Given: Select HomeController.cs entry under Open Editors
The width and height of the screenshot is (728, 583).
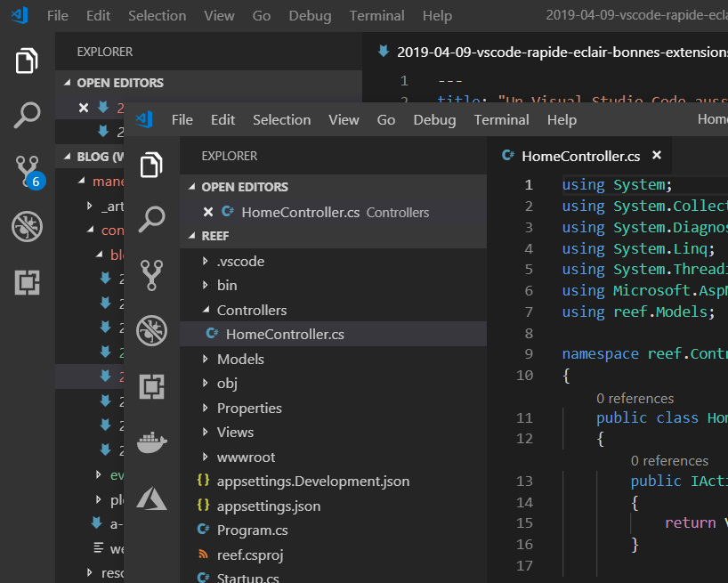Looking at the screenshot, I should [333, 212].
